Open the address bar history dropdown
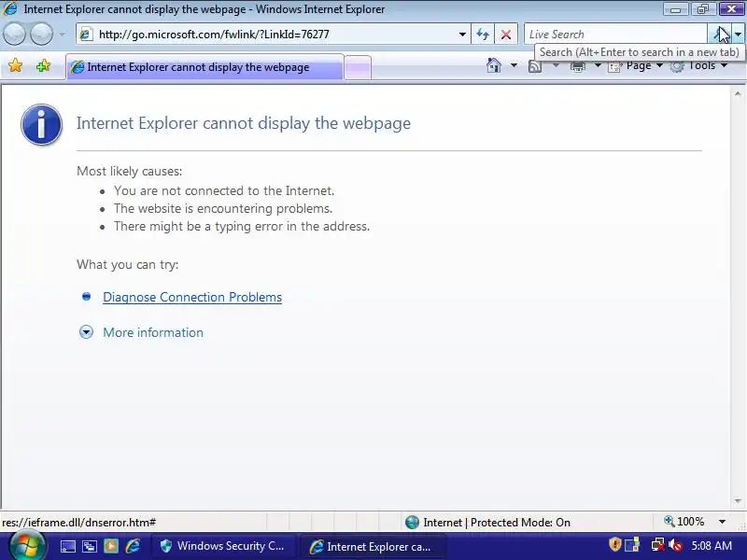Viewport: 747px width, 560px height. click(x=462, y=35)
